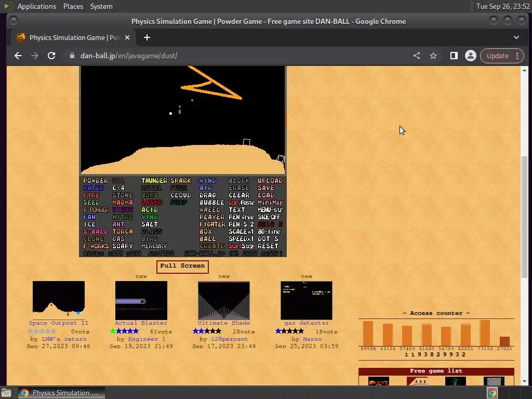Select the PLAYER tool

212,217
